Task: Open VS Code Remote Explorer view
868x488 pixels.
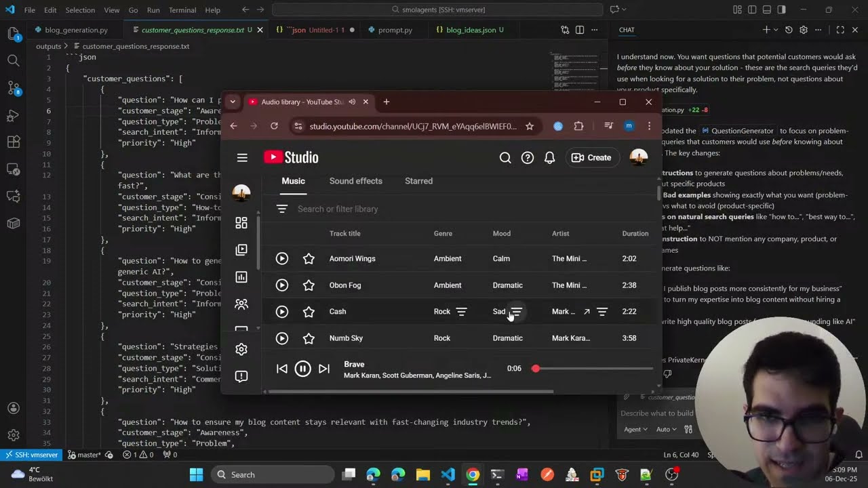Action: point(13,169)
